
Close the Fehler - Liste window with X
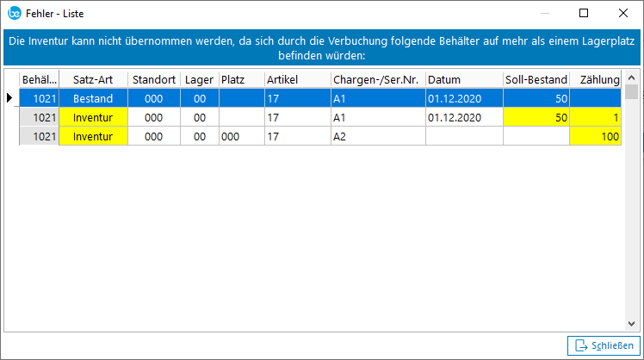click(x=623, y=14)
